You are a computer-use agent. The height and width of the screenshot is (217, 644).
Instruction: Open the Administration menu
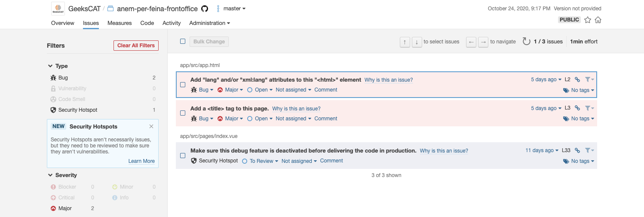pos(209,23)
